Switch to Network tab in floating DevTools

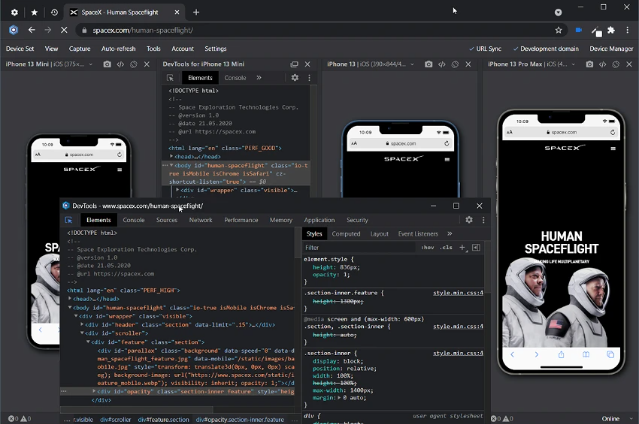pos(201,220)
